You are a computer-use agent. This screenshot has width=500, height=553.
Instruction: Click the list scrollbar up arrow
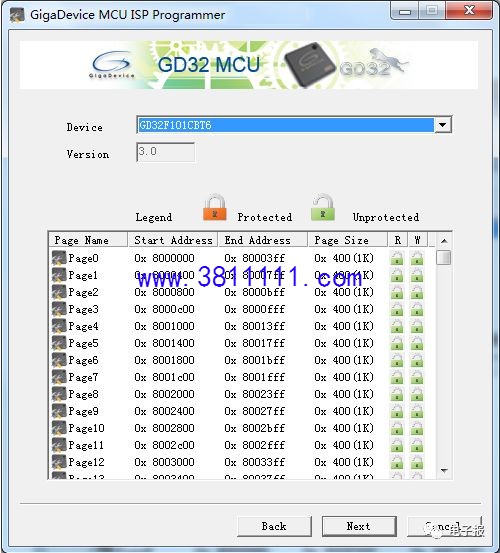444,241
